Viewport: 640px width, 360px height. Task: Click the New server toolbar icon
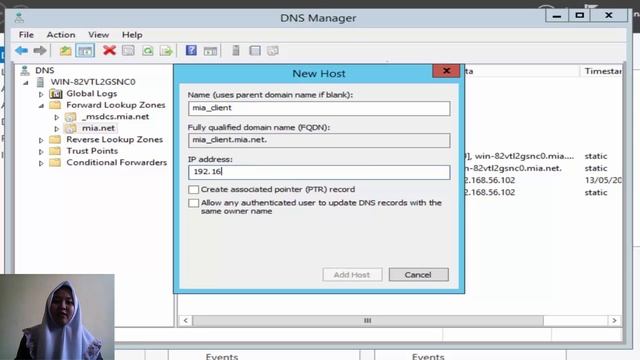(x=236, y=51)
